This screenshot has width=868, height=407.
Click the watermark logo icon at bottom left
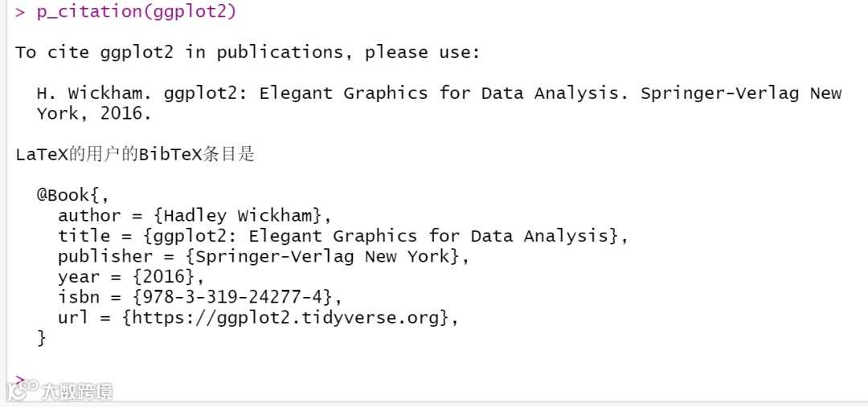point(23,389)
